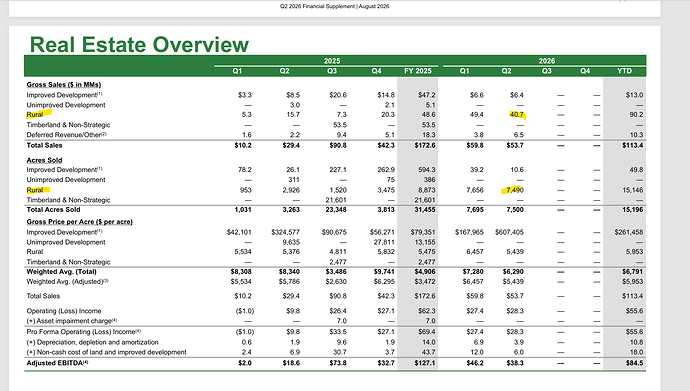Click the Weighted Avg. (Total) row label
Viewport: 690px width, 391px height.
61,272
